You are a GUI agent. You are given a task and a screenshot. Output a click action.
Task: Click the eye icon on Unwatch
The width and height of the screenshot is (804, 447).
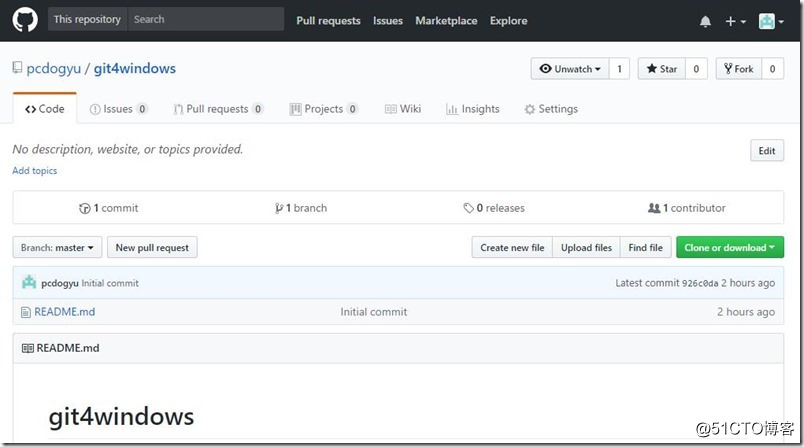546,68
